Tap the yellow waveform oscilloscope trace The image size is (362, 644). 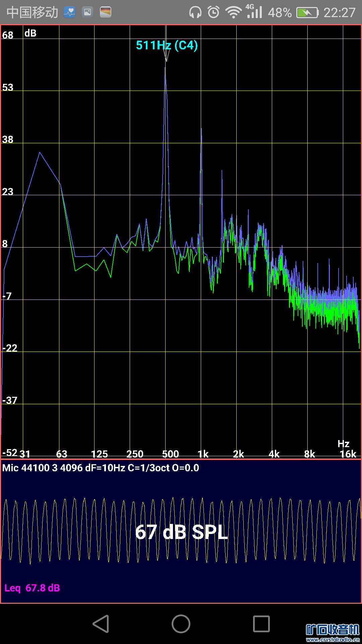click(x=181, y=531)
